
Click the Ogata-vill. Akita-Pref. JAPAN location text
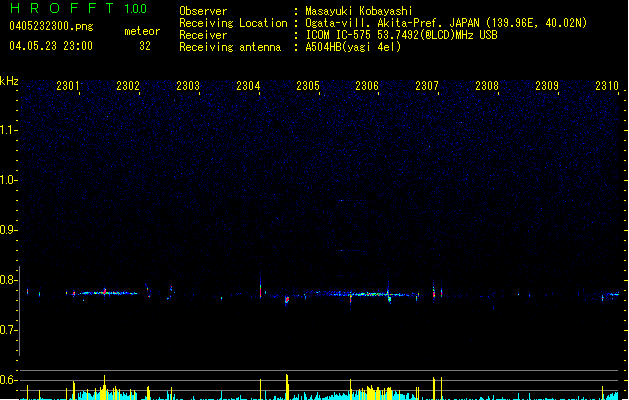tap(446, 23)
